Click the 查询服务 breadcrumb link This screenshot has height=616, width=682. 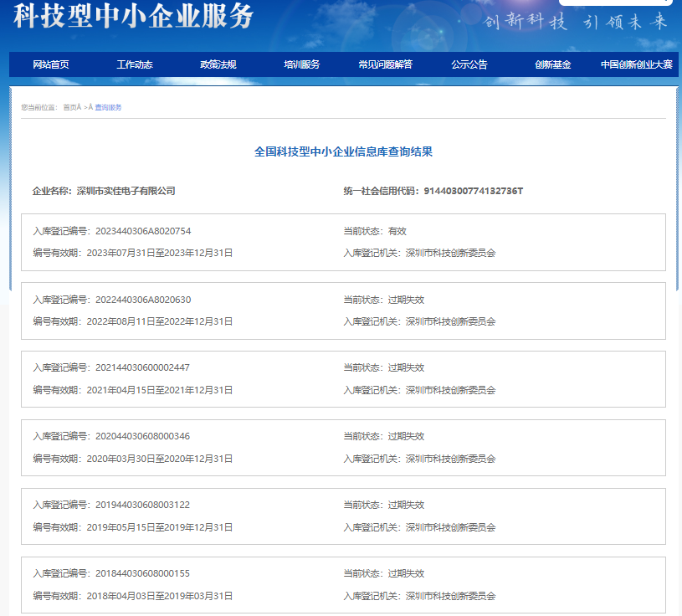(x=107, y=107)
